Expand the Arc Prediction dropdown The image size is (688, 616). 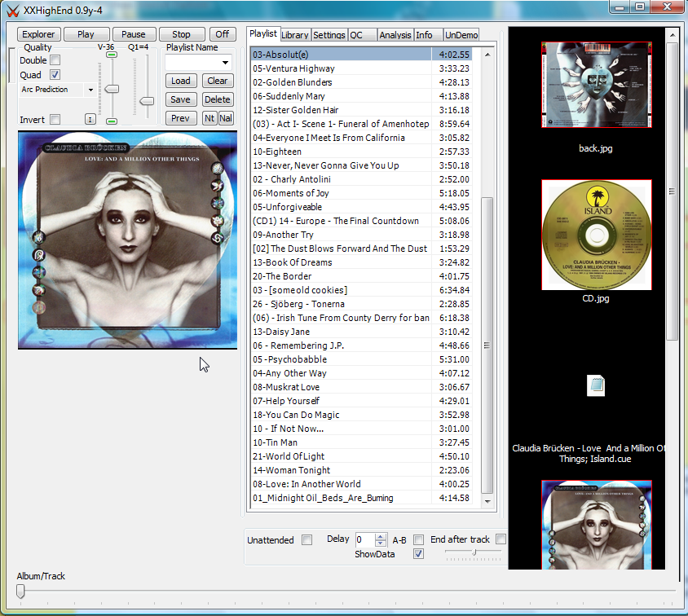point(90,90)
